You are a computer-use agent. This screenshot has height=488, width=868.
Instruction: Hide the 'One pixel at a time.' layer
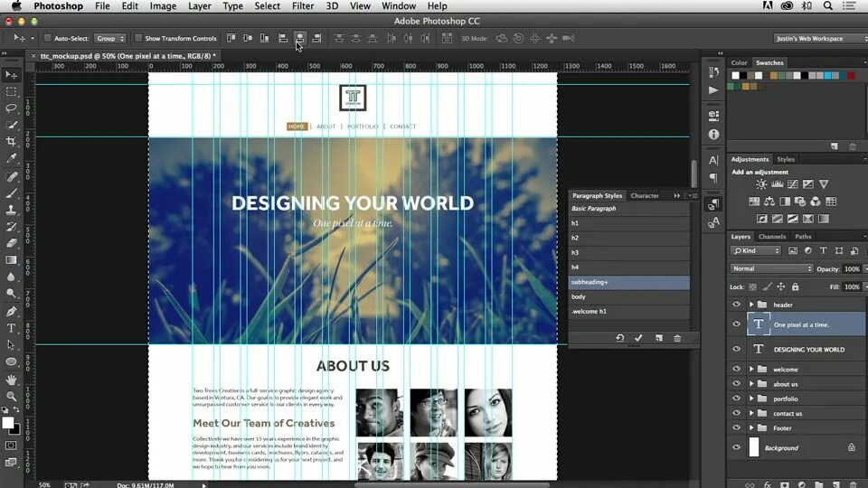tap(736, 324)
